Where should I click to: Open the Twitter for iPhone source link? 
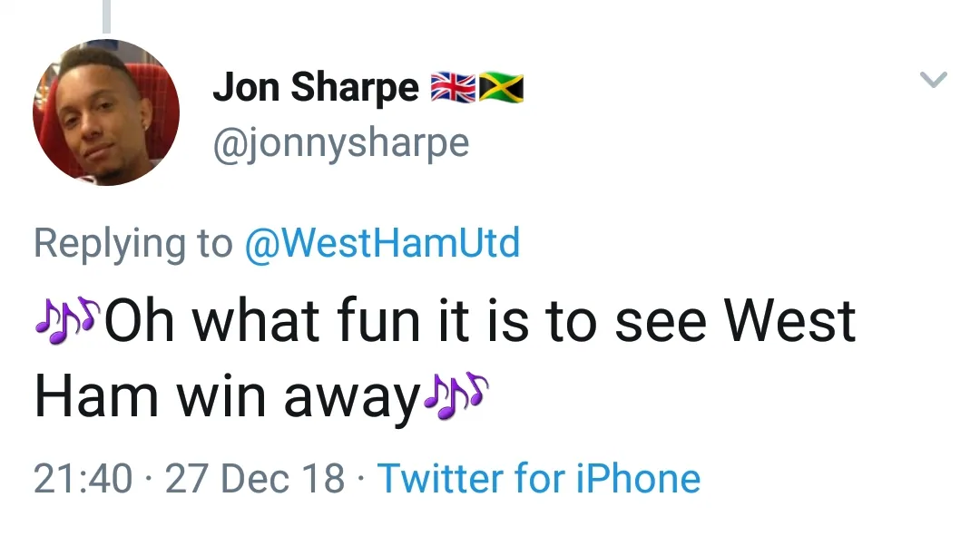coord(538,478)
